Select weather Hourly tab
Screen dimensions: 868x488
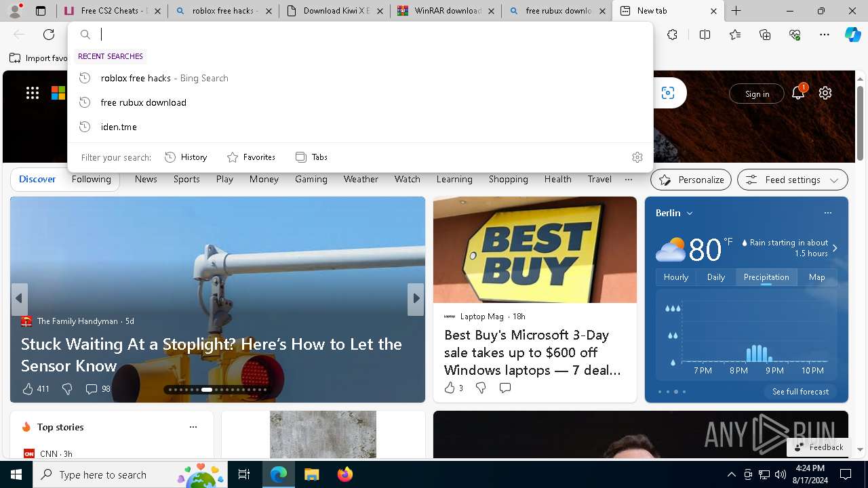(676, 277)
